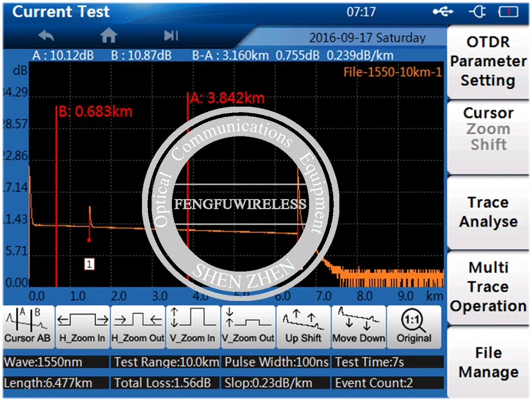Tap the back arrow icon
Screen dimensions: 532x401
[46, 36]
